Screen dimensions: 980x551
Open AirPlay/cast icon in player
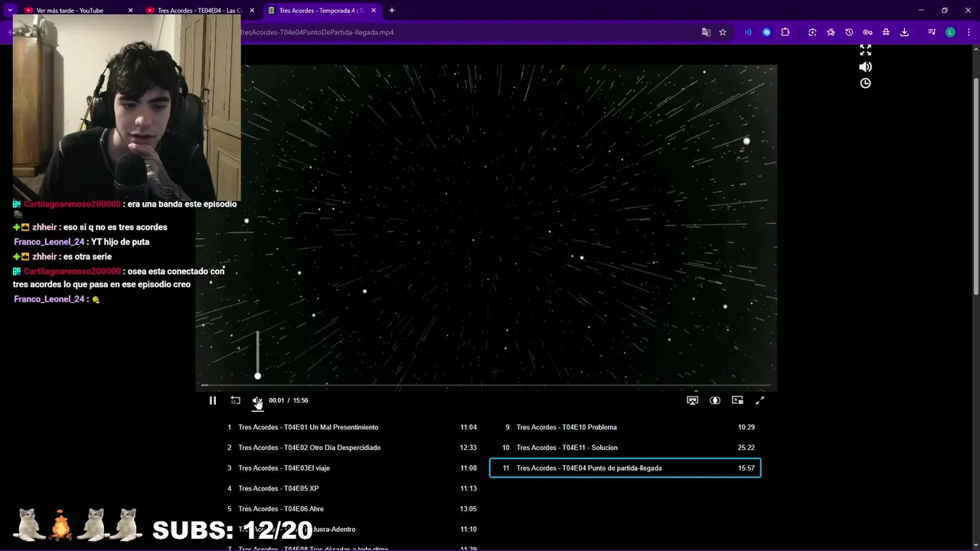[692, 400]
